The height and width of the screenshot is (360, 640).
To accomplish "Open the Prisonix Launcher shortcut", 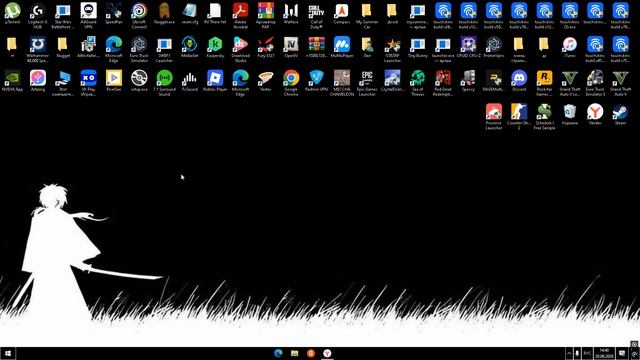I will (493, 116).
